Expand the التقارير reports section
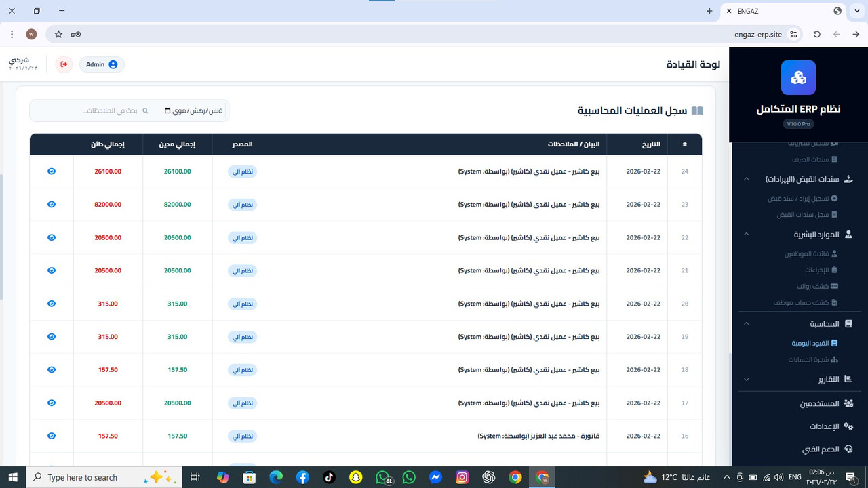 coord(746,380)
